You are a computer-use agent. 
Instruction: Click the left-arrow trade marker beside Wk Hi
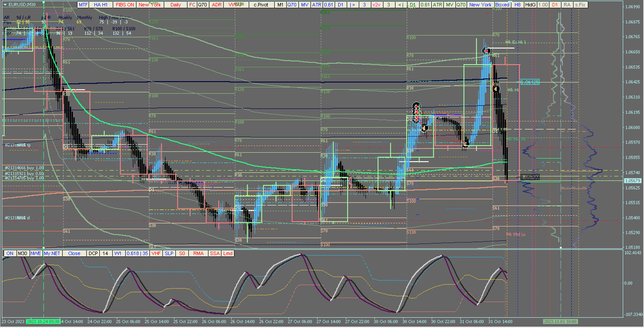pos(496,89)
